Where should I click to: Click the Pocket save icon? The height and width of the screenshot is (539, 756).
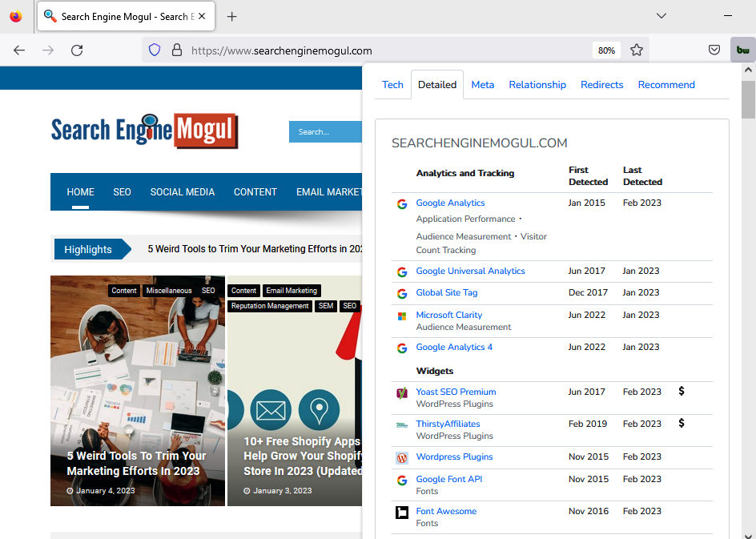pyautogui.click(x=714, y=50)
